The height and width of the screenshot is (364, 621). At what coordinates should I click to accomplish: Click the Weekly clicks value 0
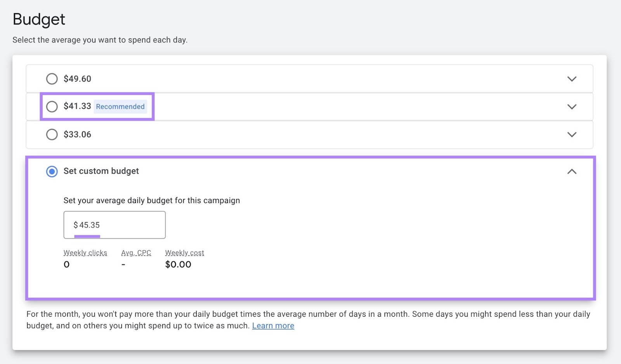pyautogui.click(x=66, y=264)
